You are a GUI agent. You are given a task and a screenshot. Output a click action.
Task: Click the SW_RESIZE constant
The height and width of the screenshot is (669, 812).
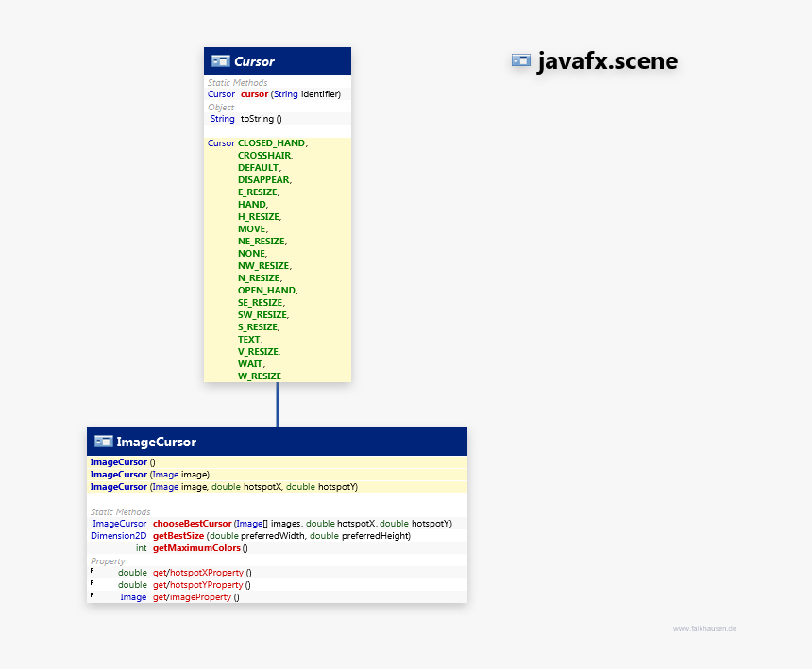[263, 314]
